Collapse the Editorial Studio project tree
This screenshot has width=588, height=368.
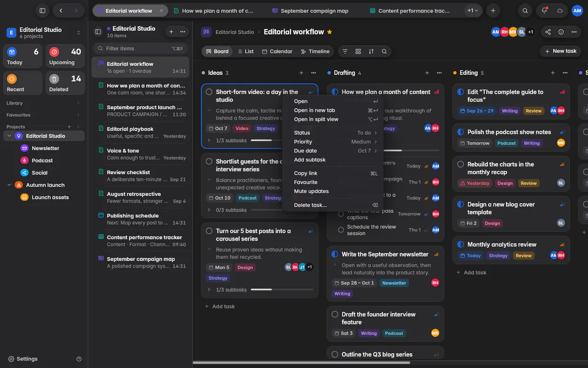pos(9,136)
